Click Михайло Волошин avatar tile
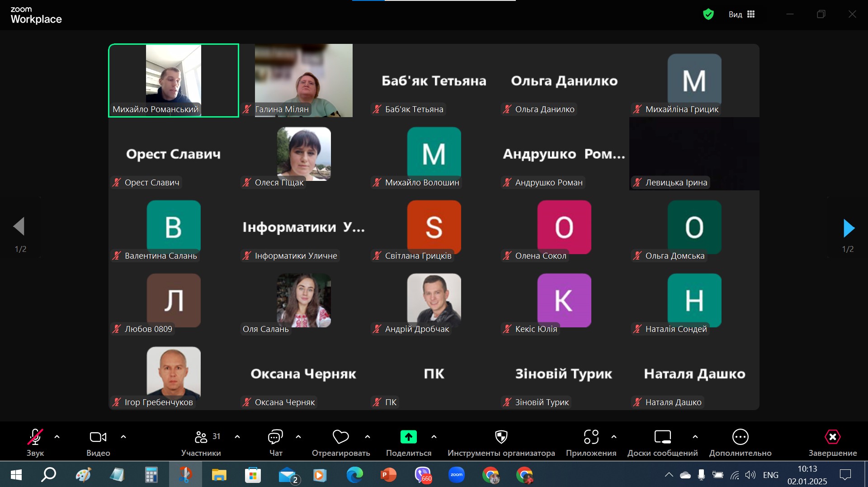 (434, 154)
